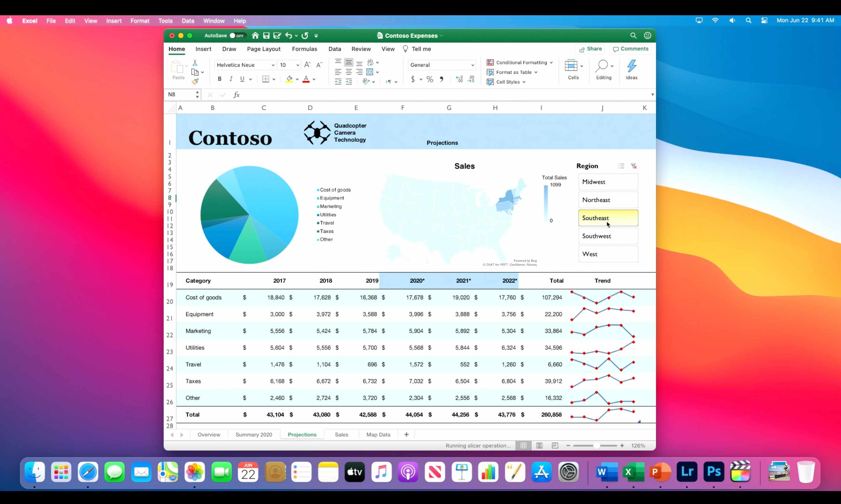Viewport: 841px width, 504px height.
Task: Apply percent style formatting
Action: pyautogui.click(x=430, y=79)
